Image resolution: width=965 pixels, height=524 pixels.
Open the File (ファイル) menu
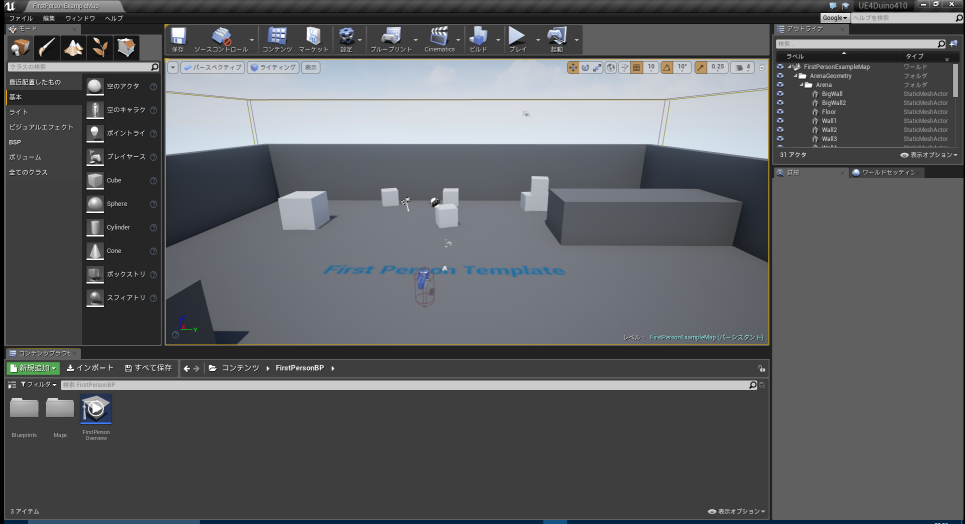point(21,18)
